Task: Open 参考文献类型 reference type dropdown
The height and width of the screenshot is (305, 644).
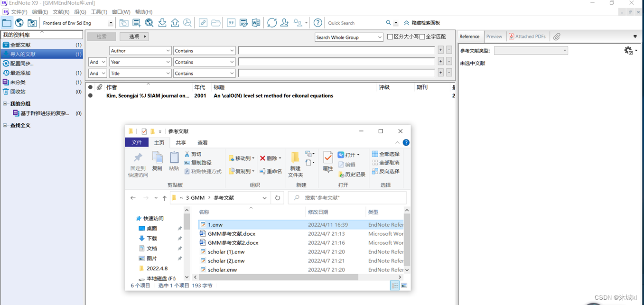Action: coord(531,50)
